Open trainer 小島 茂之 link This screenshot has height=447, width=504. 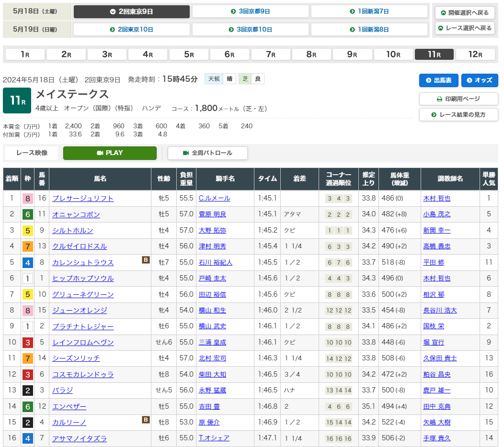(x=436, y=214)
